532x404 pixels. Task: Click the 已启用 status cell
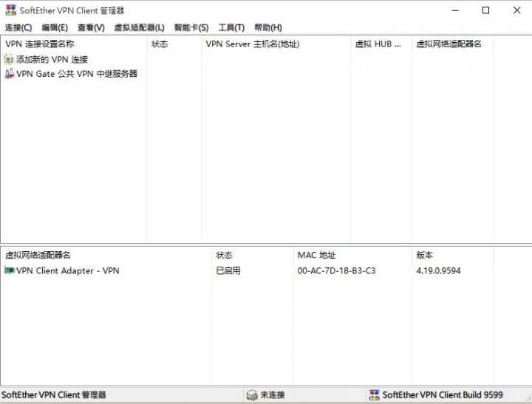[228, 271]
